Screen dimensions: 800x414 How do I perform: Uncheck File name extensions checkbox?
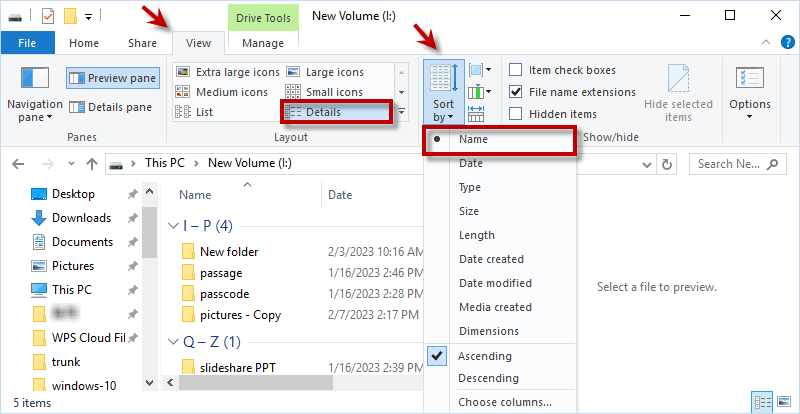pos(515,92)
